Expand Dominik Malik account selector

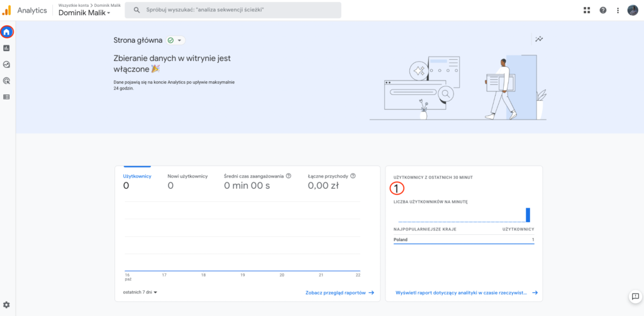84,13
